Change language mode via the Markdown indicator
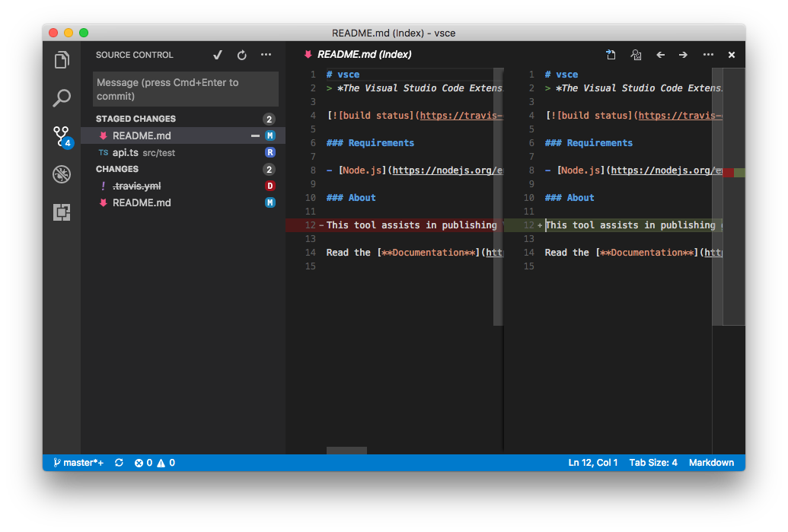 (x=712, y=462)
